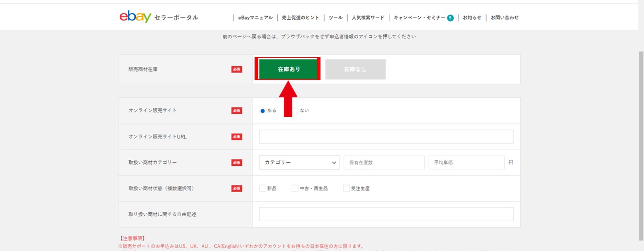Image resolution: width=644 pixels, height=251 pixels.
Task: Click the 販売商材在庫 label
Action: [x=143, y=69]
